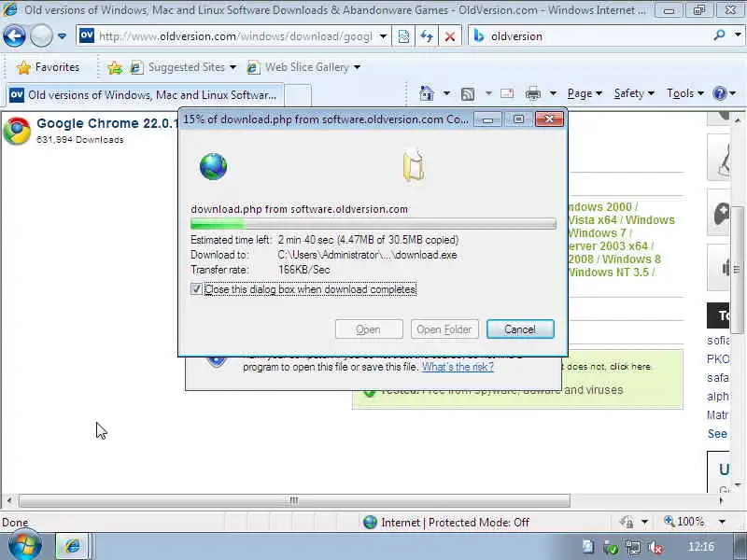Click the globe icon in download dialog
The image size is (747, 560).
click(213, 167)
